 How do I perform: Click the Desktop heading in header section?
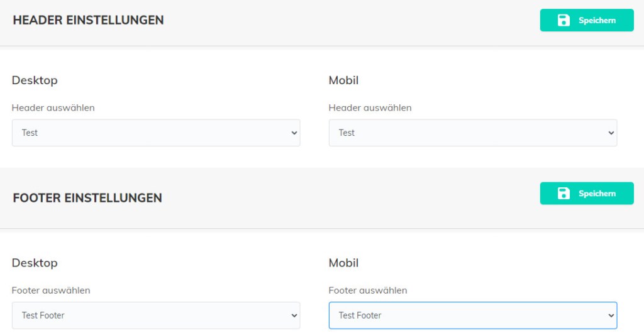tap(35, 80)
